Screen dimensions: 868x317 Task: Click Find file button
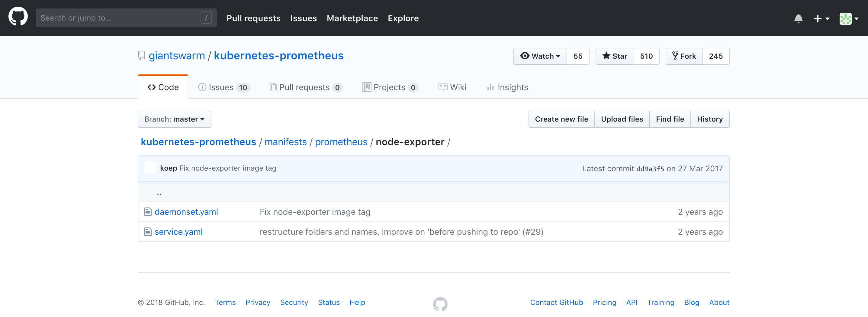click(670, 119)
